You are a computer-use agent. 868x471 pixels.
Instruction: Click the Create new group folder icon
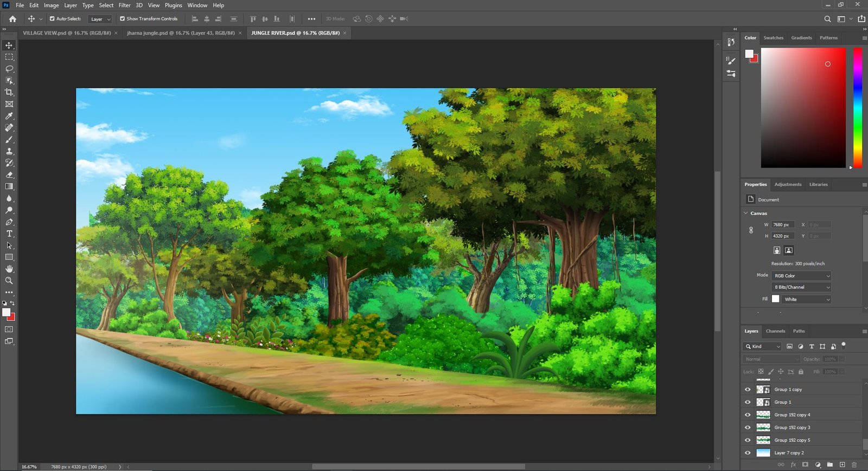829,464
